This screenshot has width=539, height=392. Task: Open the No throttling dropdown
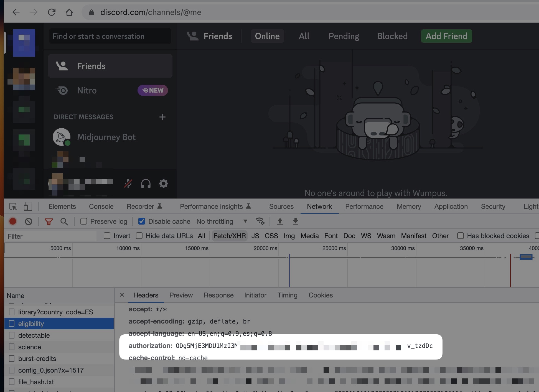221,221
